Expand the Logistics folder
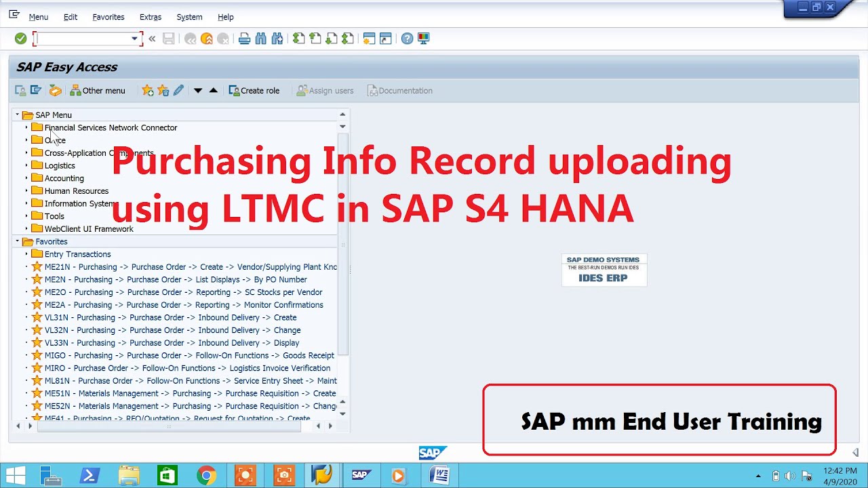 pyautogui.click(x=26, y=165)
